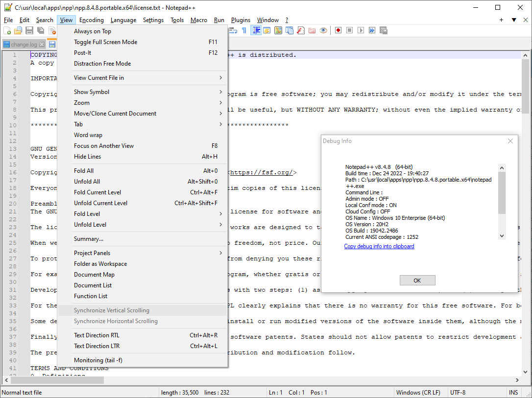The width and height of the screenshot is (532, 398).
Task: Click the Monitoring eye toolbar icon
Action: click(323, 30)
